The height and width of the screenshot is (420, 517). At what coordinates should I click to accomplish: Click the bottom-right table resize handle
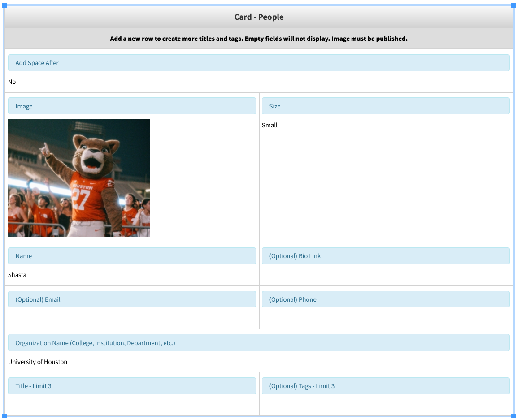[x=513, y=416]
